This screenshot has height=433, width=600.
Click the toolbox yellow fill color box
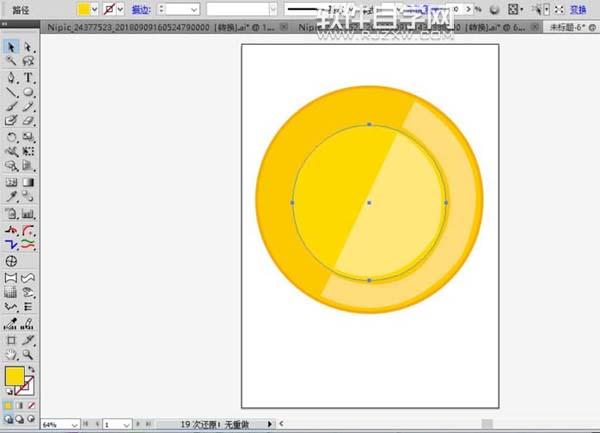click(15, 376)
